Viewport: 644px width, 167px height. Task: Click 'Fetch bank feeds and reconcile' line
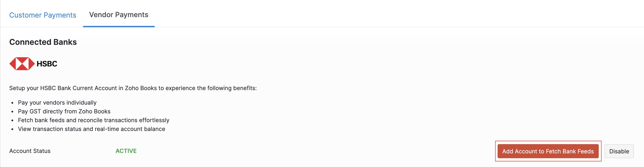(93, 120)
